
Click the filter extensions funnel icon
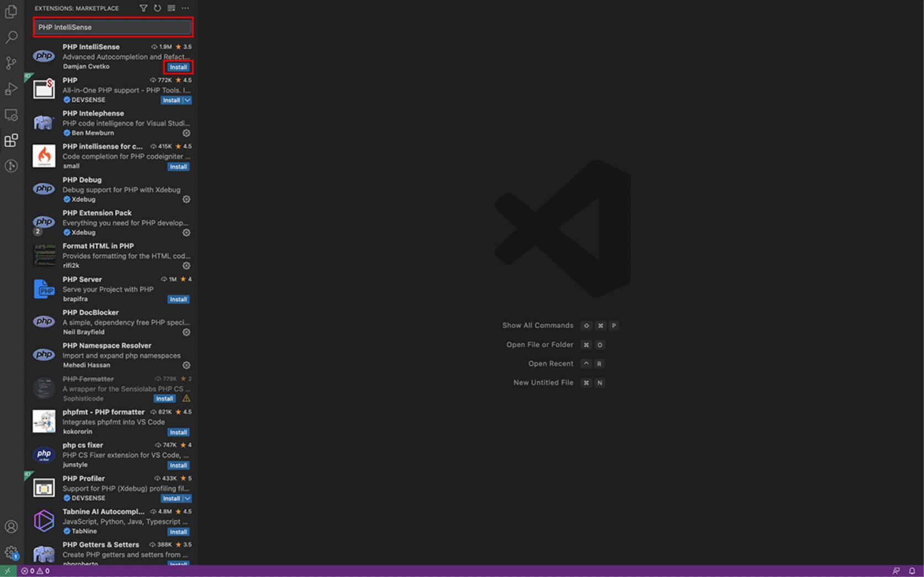[x=144, y=8]
